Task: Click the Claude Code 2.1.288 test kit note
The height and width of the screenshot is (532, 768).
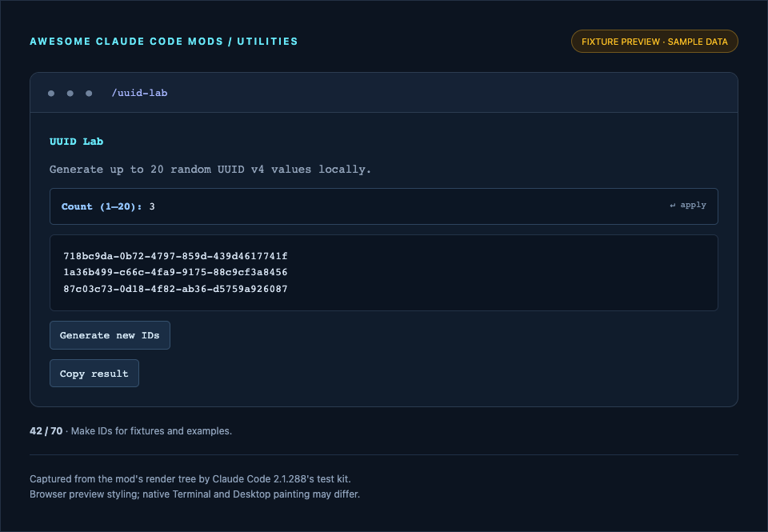Action: pyautogui.click(x=190, y=478)
